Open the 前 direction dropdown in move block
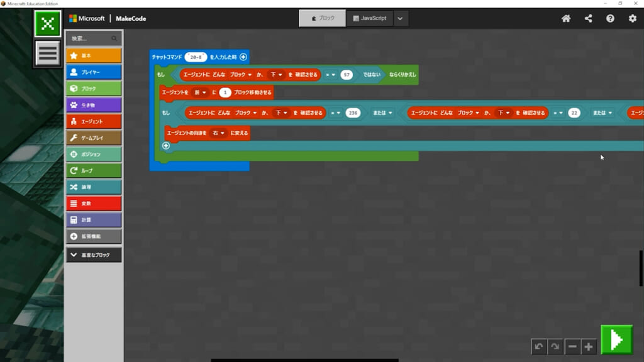The image size is (644, 362). click(x=201, y=92)
